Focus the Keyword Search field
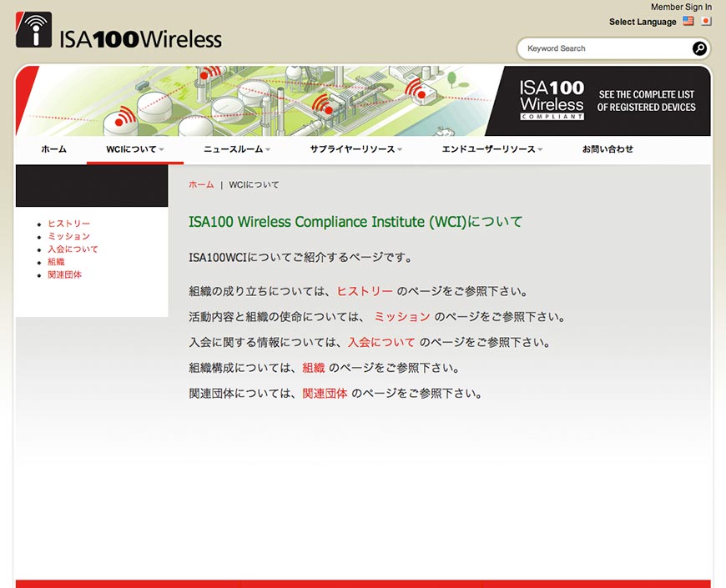 click(607, 48)
